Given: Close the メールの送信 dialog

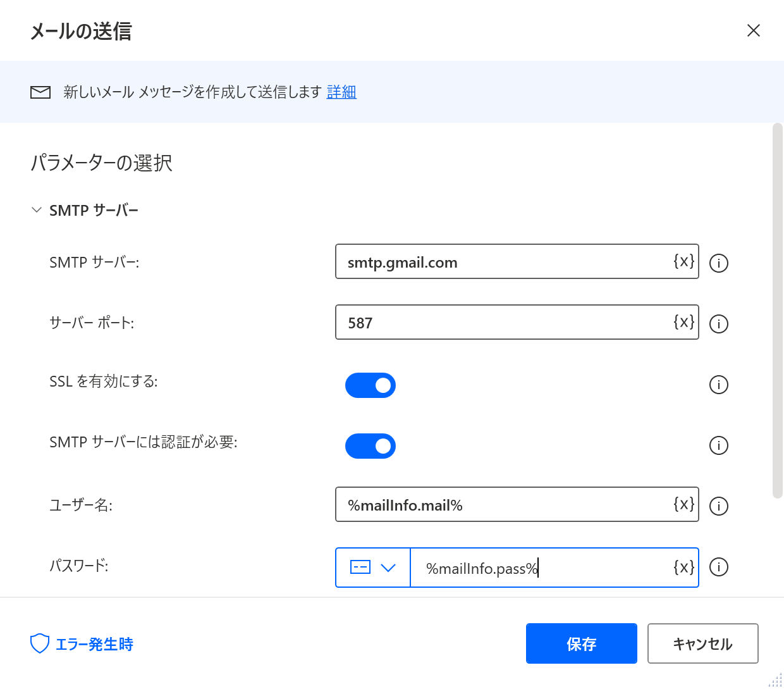Looking at the screenshot, I should 754,30.
